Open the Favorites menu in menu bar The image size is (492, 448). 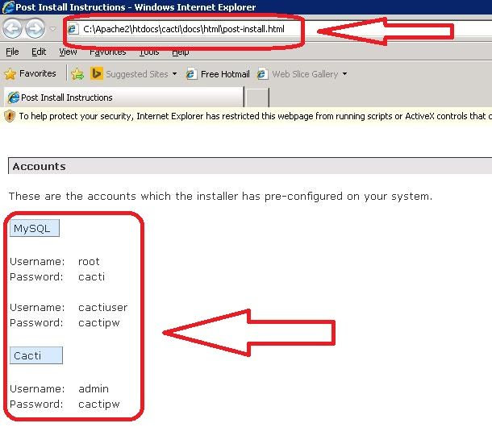click(107, 52)
